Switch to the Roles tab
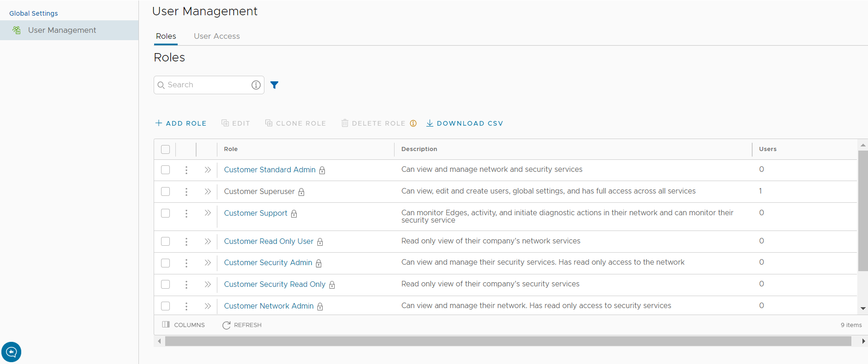868x364 pixels. point(166,36)
